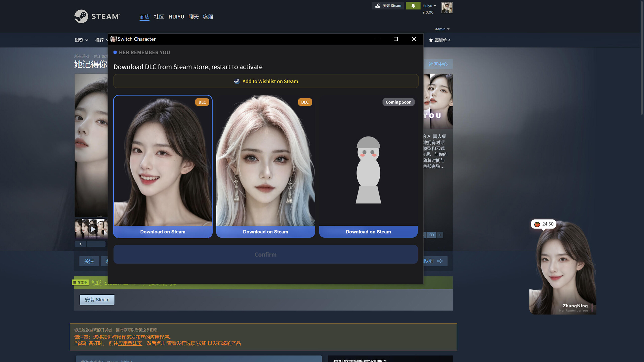
Task: Click the 安装 Steam button in the header
Action: click(x=388, y=6)
